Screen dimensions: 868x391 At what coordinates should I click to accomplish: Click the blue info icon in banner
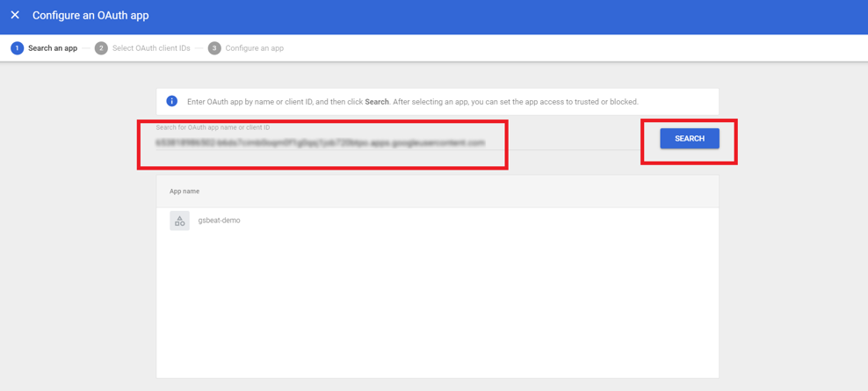[172, 102]
